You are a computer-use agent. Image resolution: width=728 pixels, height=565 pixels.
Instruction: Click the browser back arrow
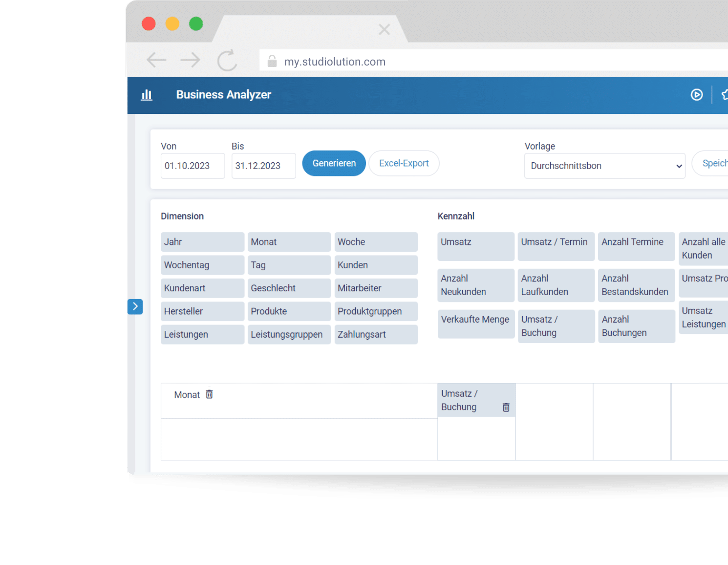pyautogui.click(x=156, y=60)
